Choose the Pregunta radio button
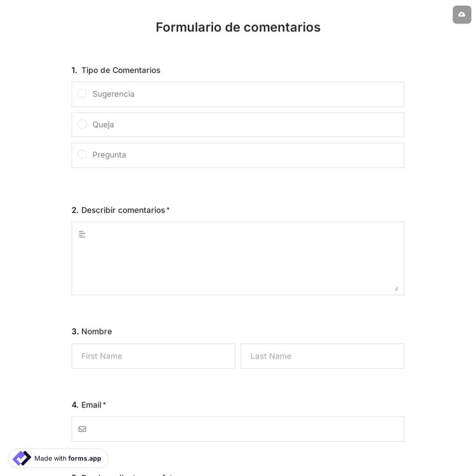476x476 pixels. pyautogui.click(x=83, y=155)
